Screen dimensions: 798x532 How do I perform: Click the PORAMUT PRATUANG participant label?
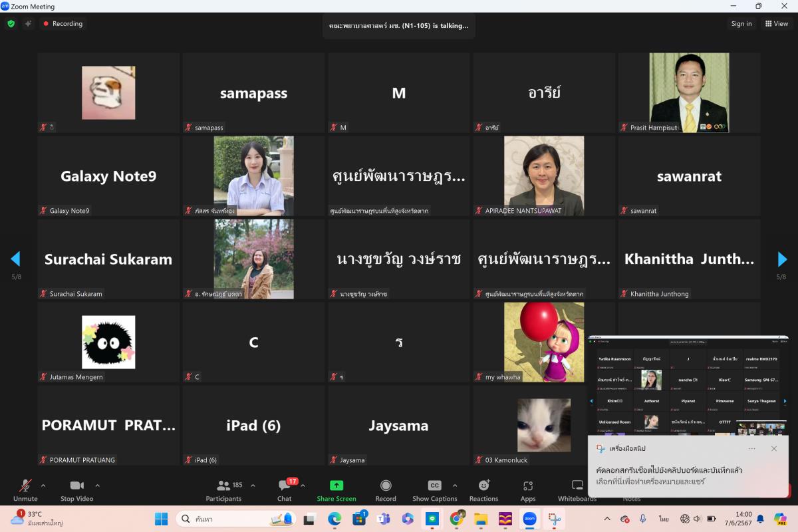click(x=82, y=460)
